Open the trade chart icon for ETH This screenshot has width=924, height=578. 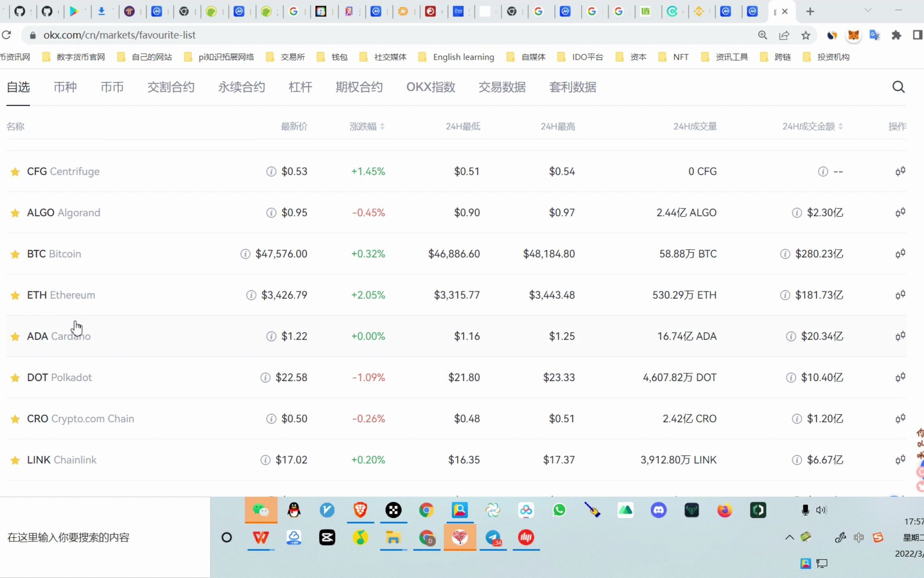900,295
